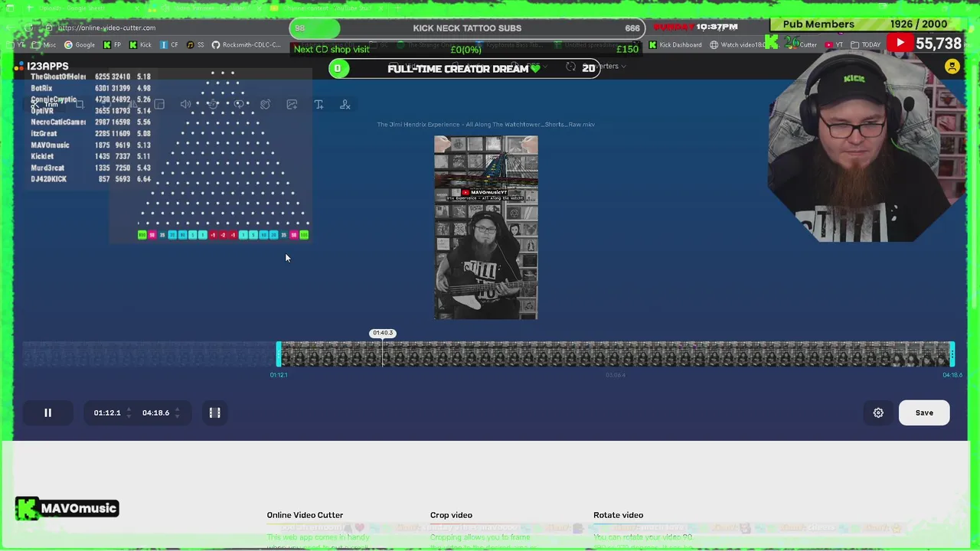Screen dimensions: 980x551
Task: Click the end time field 04:18.6
Action: point(155,412)
